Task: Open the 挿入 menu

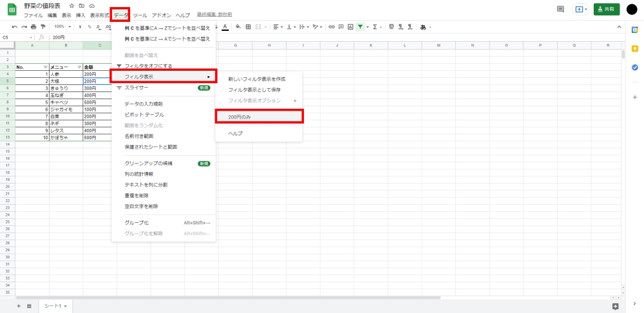Action: [x=80, y=15]
